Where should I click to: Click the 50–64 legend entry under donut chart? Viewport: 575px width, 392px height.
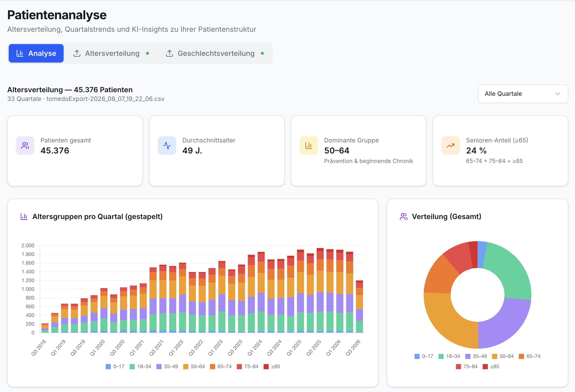click(503, 356)
